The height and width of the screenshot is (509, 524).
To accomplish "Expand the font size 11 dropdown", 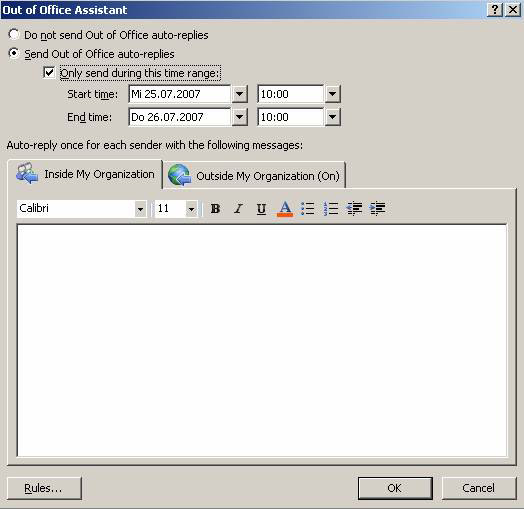I will [191, 209].
